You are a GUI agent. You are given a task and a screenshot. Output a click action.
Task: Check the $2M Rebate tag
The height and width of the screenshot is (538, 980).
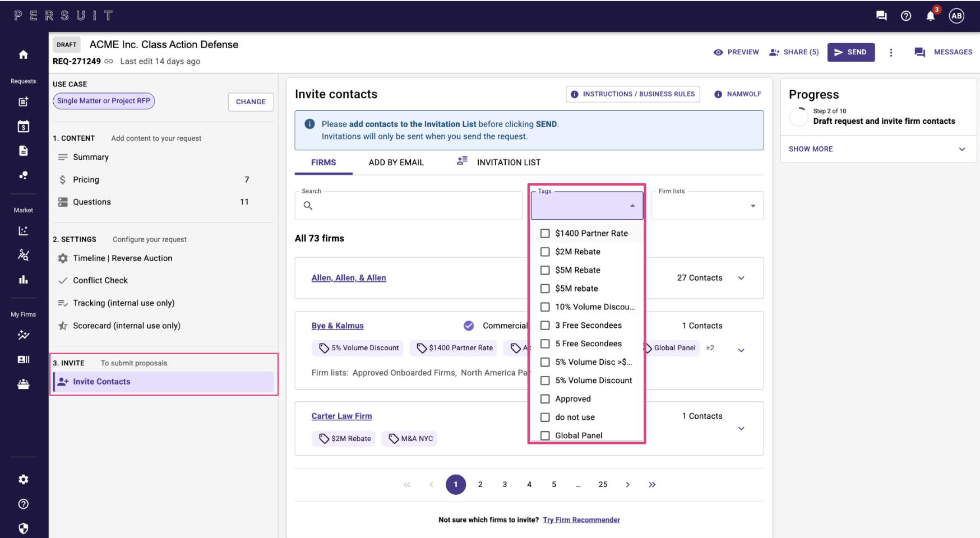pos(544,252)
